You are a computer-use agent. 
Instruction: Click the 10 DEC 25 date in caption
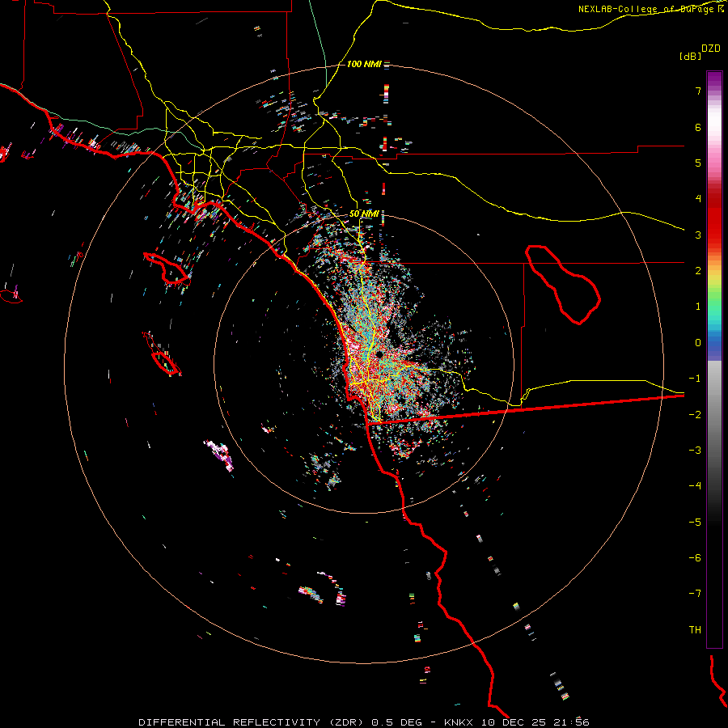[514, 722]
